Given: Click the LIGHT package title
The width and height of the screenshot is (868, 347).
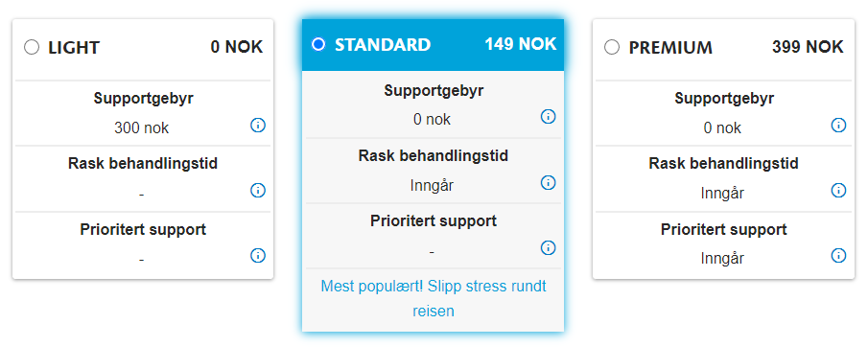Looking at the screenshot, I should (x=74, y=48).
